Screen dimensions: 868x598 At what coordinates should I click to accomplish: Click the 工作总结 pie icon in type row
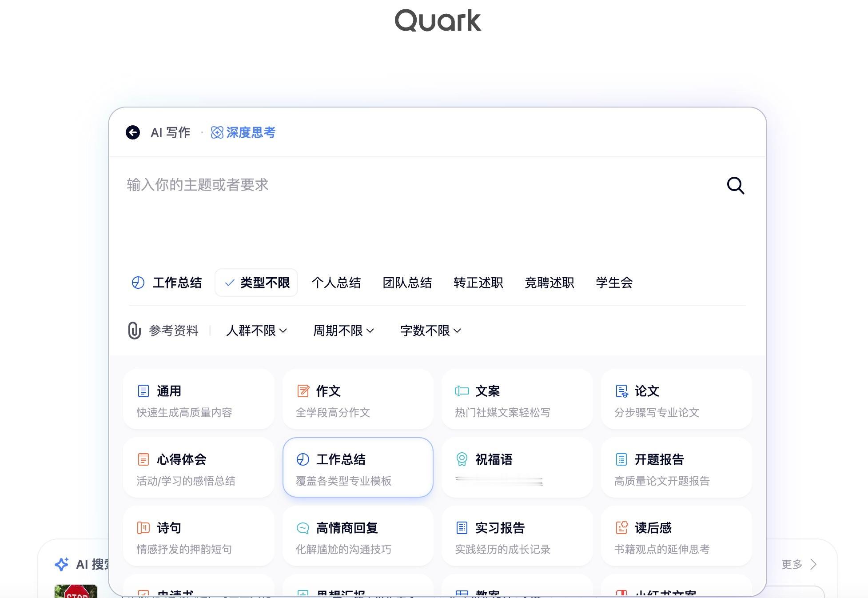(x=138, y=283)
